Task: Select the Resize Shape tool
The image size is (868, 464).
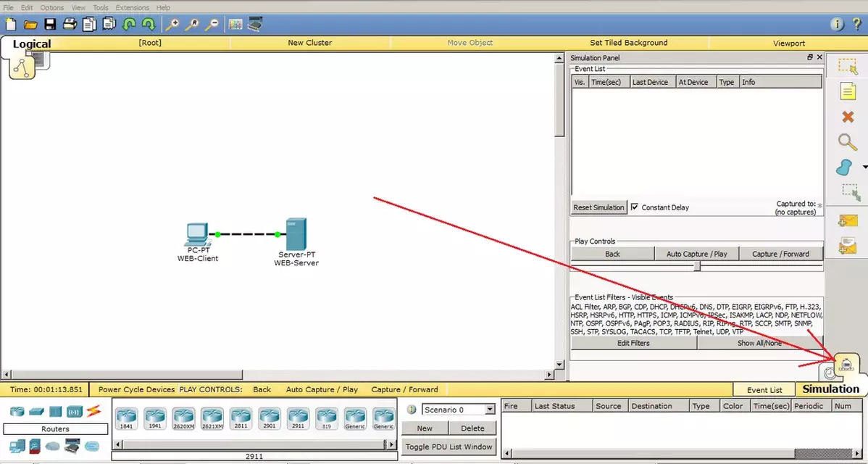Action: [x=851, y=192]
